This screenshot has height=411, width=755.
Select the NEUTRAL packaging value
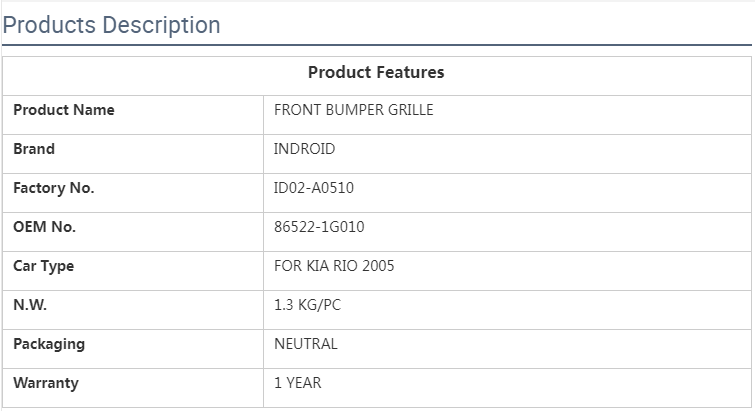pyautogui.click(x=306, y=344)
